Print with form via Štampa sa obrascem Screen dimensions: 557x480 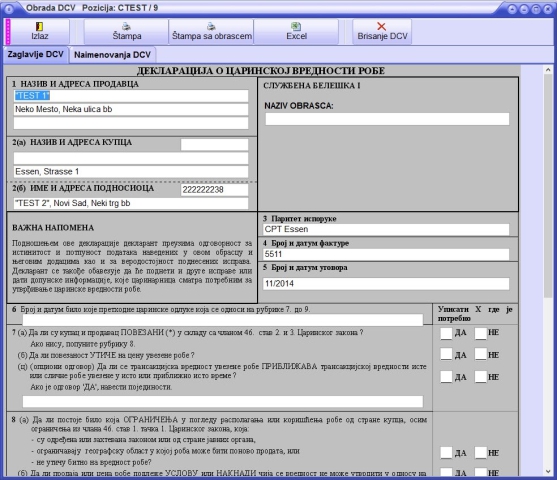coord(211,32)
